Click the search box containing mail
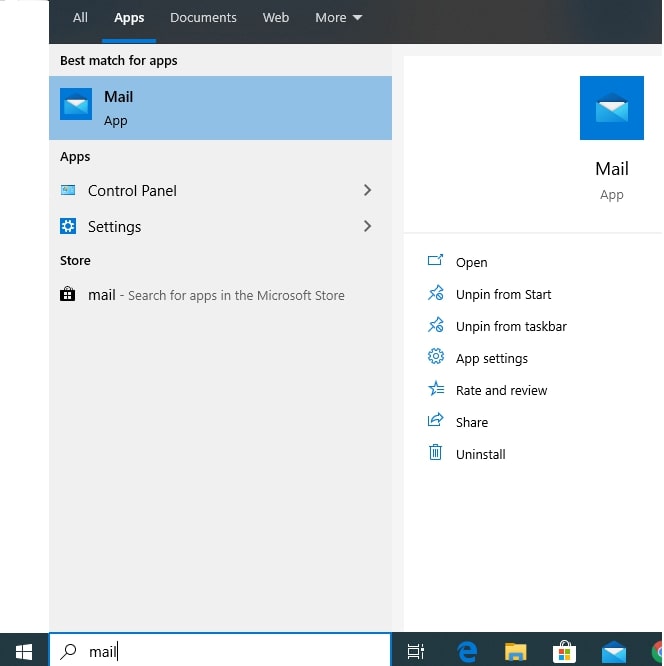 coord(220,651)
